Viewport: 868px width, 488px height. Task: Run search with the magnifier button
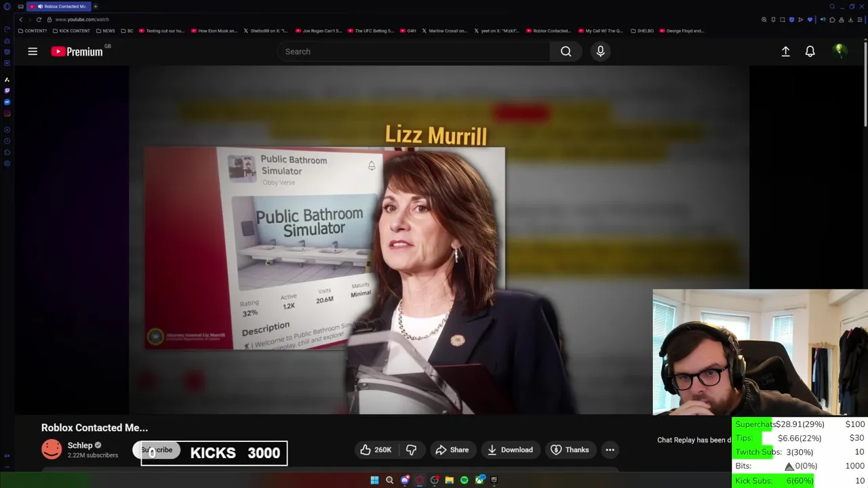(x=566, y=52)
